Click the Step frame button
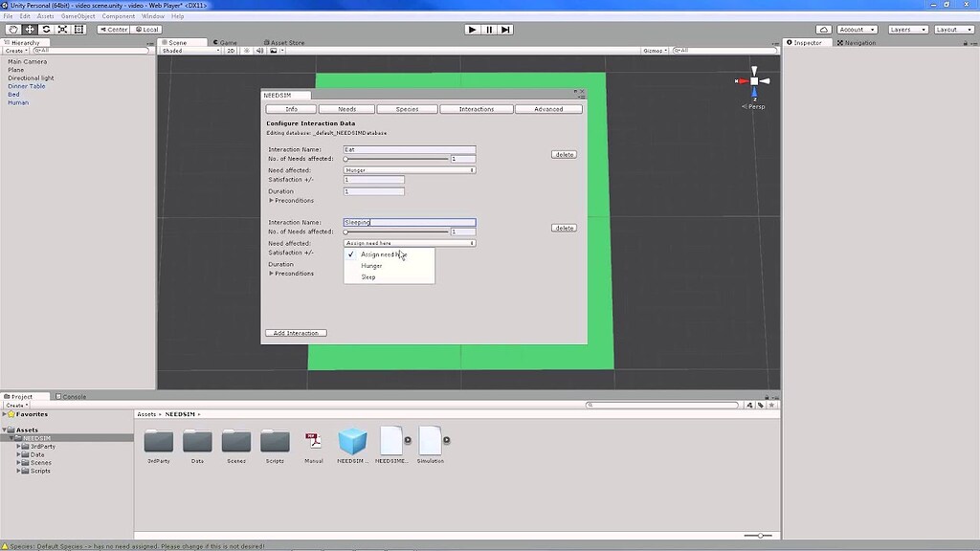The image size is (980, 551). click(x=505, y=29)
